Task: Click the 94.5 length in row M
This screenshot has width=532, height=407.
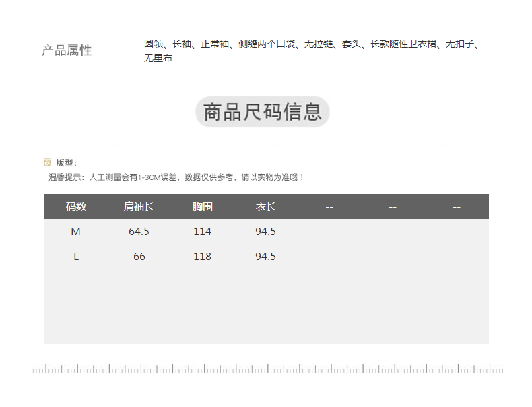Action: 265,232
